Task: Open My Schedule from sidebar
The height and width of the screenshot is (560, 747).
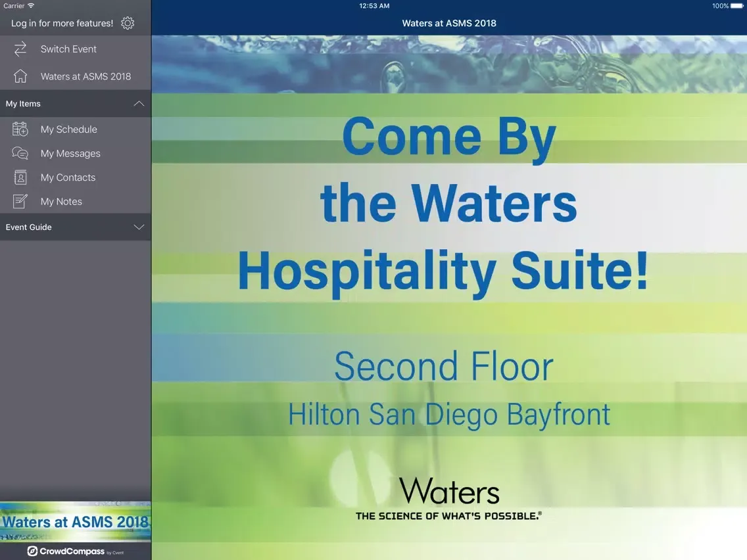Action: point(76,129)
